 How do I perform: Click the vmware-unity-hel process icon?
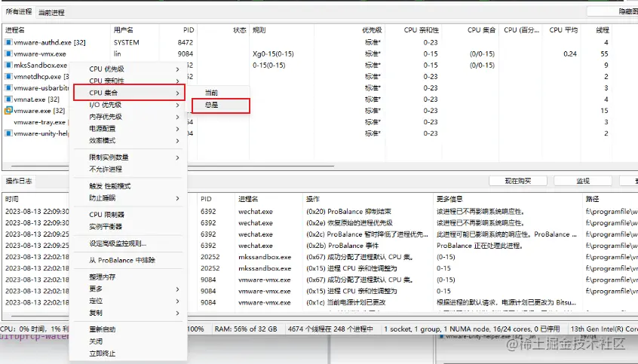coord(8,133)
